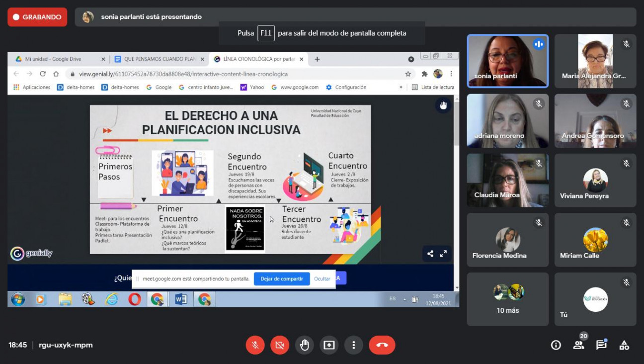Open the chat panel icon

pyautogui.click(x=601, y=345)
